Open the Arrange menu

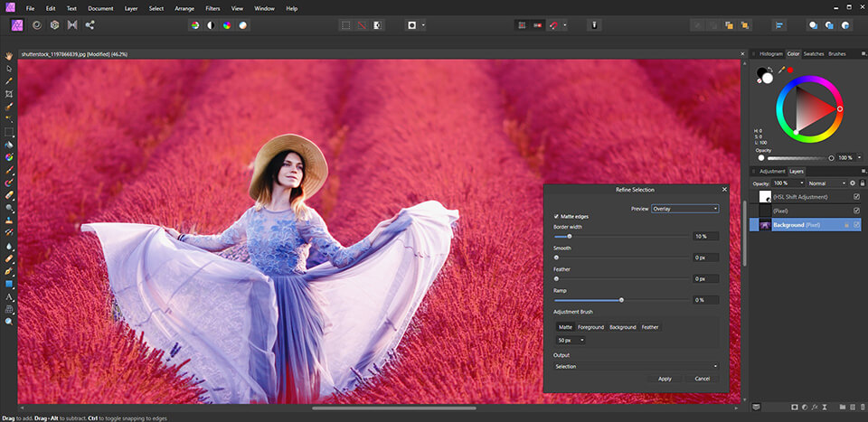click(184, 8)
